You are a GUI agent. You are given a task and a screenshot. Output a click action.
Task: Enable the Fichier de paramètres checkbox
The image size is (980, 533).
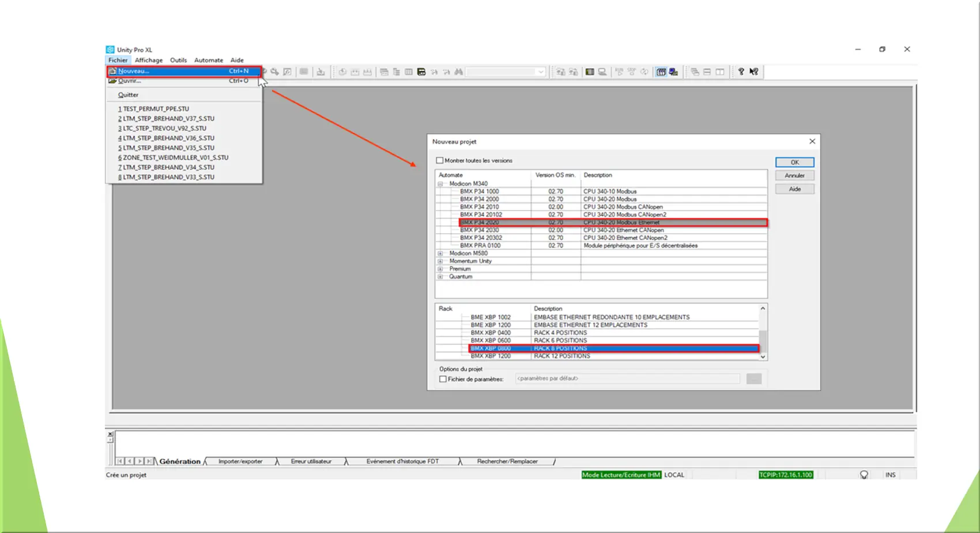pos(443,379)
